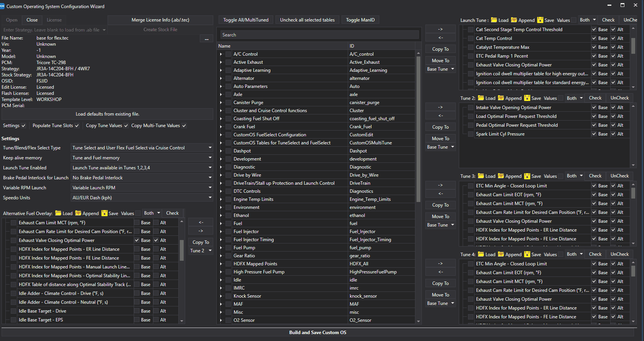Toggle the Settings checkbox
This screenshot has width=644, height=341.
pyautogui.click(x=23, y=126)
